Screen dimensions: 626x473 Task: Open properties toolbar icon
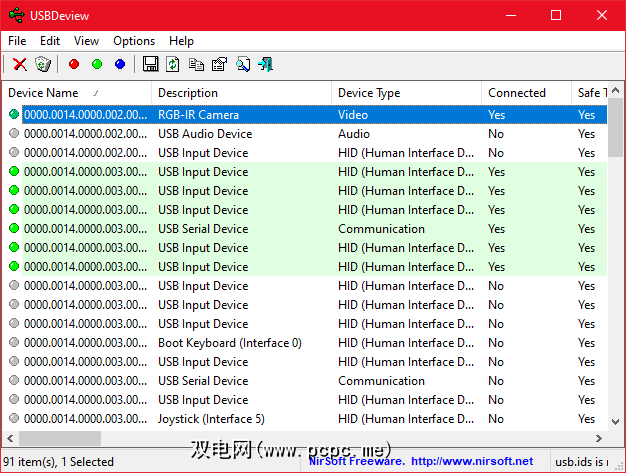pos(219,64)
